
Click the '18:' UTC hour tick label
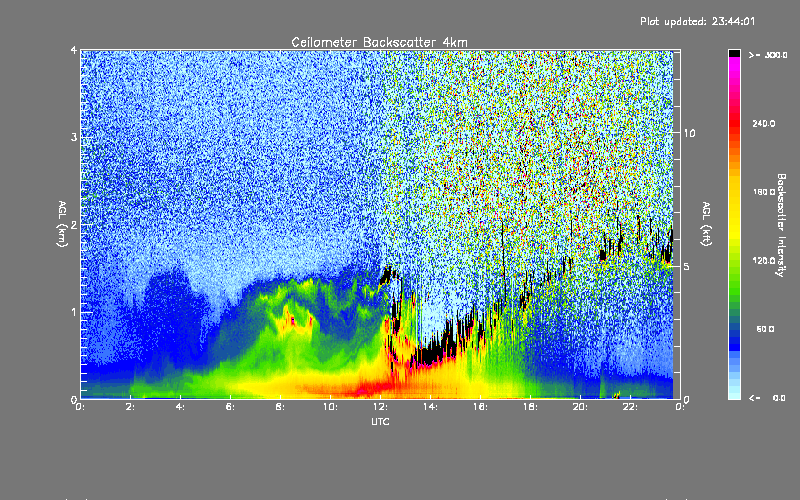[x=531, y=407]
